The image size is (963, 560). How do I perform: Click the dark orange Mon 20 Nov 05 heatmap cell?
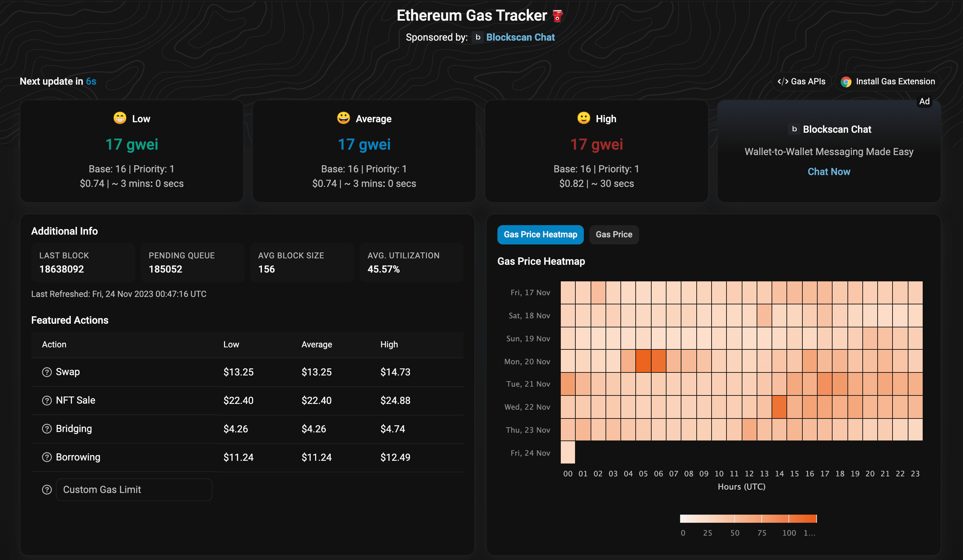(x=643, y=361)
